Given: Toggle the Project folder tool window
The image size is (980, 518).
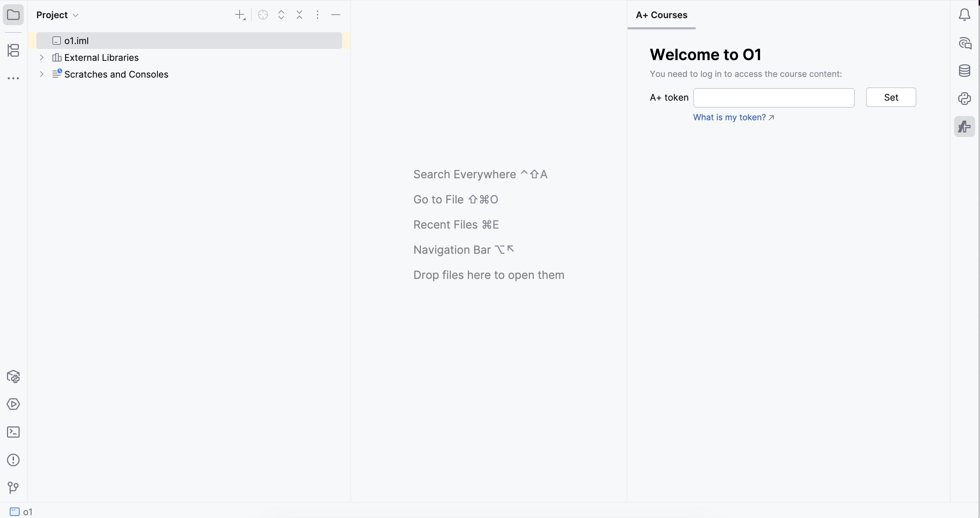Looking at the screenshot, I should [13, 15].
